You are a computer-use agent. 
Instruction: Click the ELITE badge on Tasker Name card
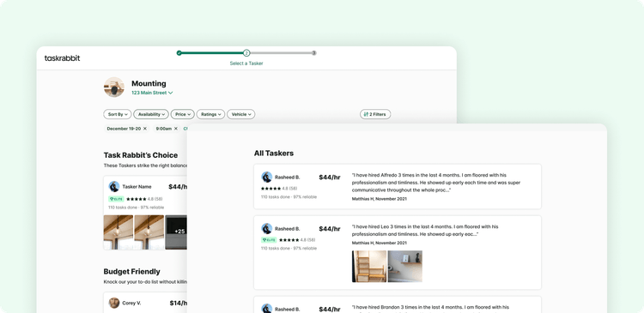(116, 199)
